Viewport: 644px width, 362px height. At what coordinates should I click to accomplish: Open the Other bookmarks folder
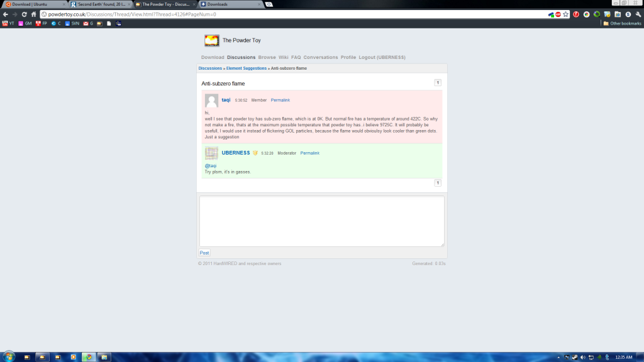(622, 23)
